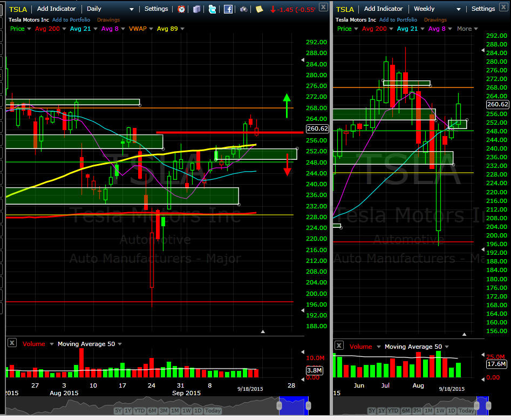Open Settings in Daily chart

click(x=156, y=9)
